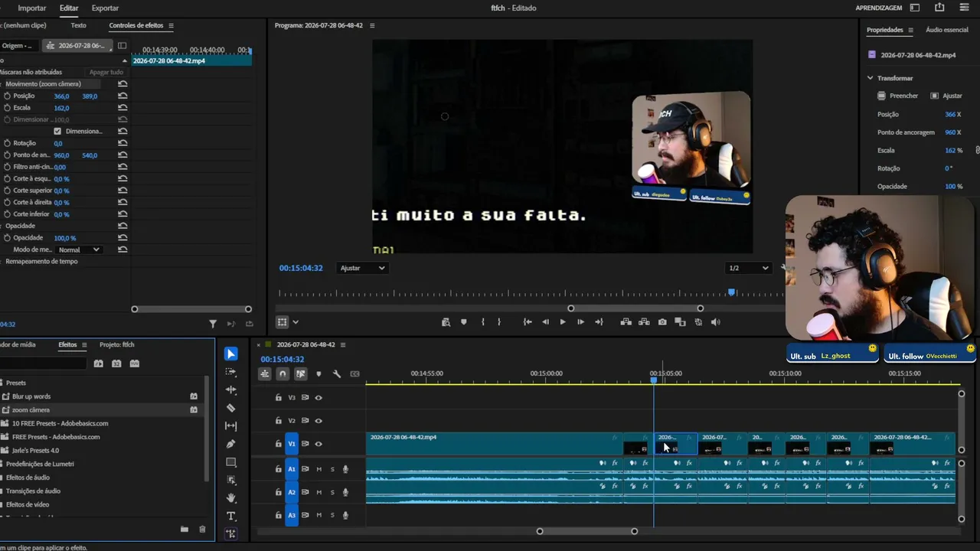This screenshot has width=980, height=551.
Task: Click the APRENDIZAGEM button
Action: click(x=879, y=8)
